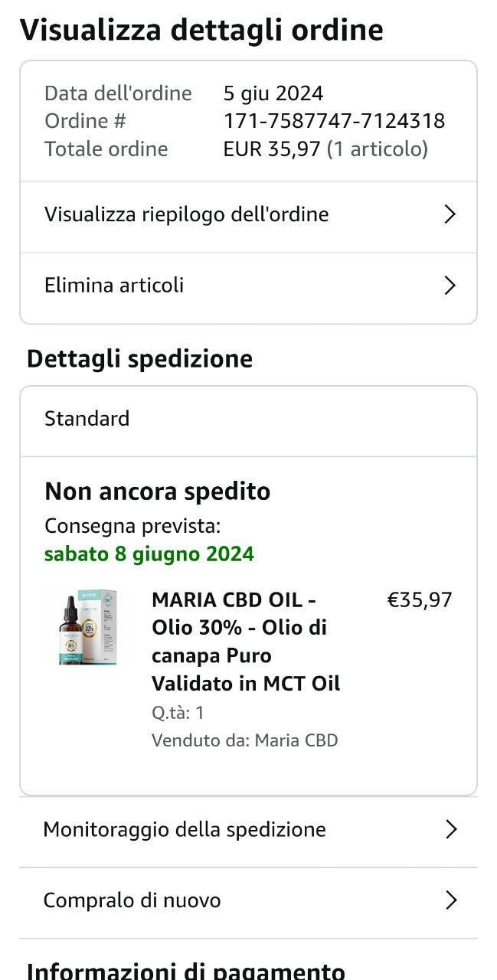This screenshot has width=497, height=980.
Task: Tap the CBD oil bottle product image
Action: (86, 627)
